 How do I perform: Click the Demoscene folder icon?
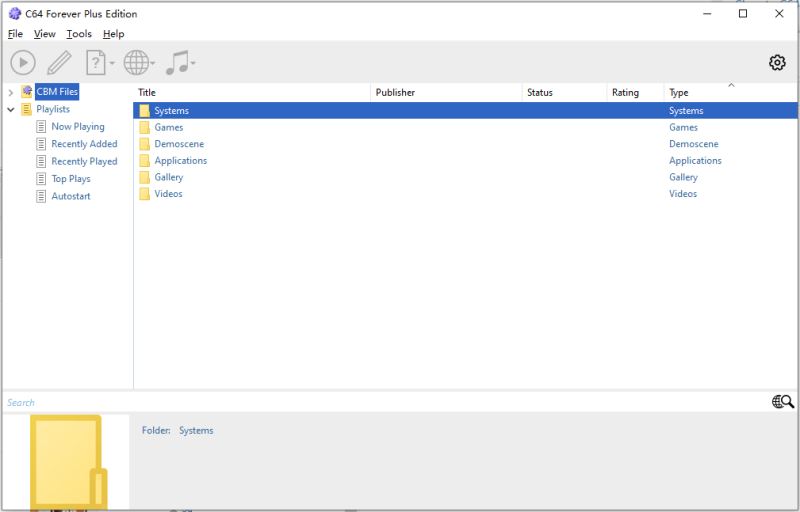(145, 144)
